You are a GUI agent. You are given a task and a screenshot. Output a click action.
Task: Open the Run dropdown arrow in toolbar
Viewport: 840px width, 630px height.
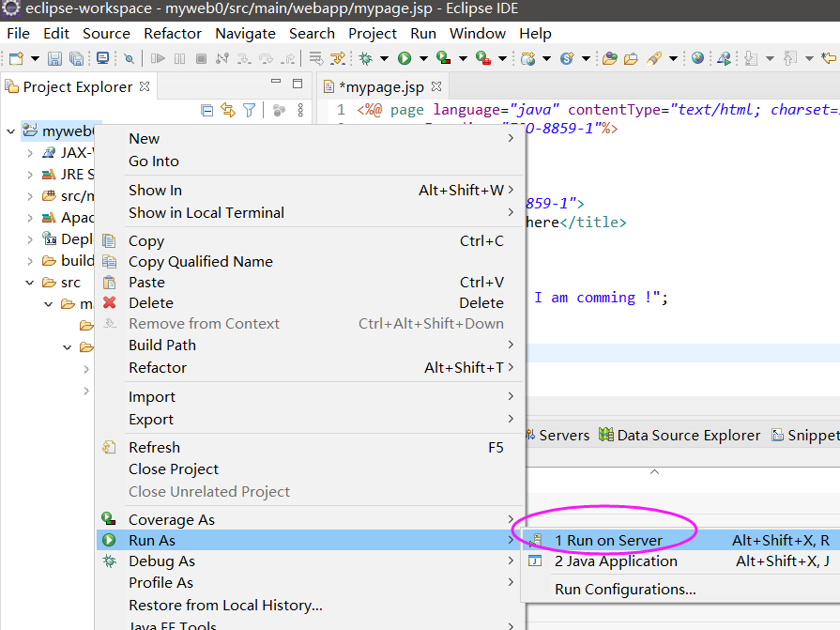tap(423, 58)
